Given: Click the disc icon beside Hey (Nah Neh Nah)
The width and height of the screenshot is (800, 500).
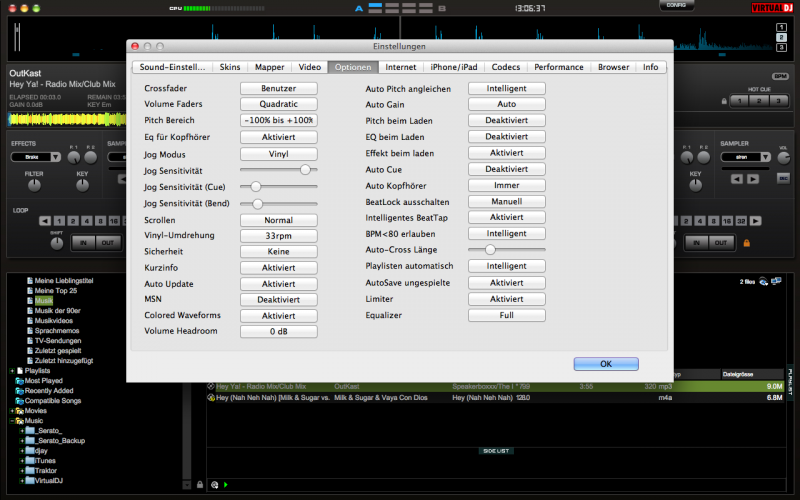Looking at the screenshot, I should [211, 397].
